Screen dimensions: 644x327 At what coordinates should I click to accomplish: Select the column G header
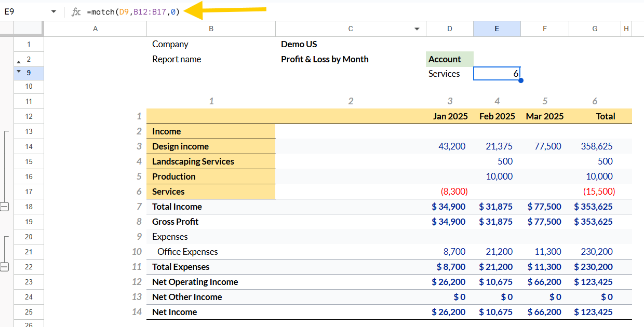tap(595, 29)
